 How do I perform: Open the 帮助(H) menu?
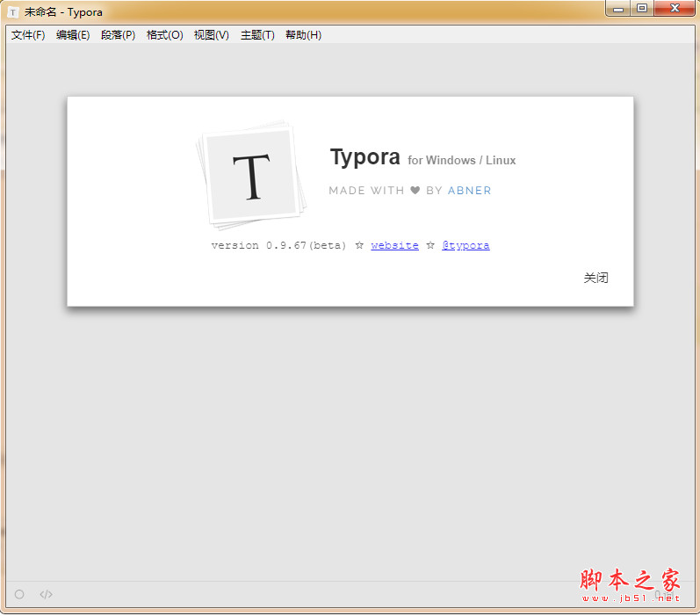coord(304,35)
